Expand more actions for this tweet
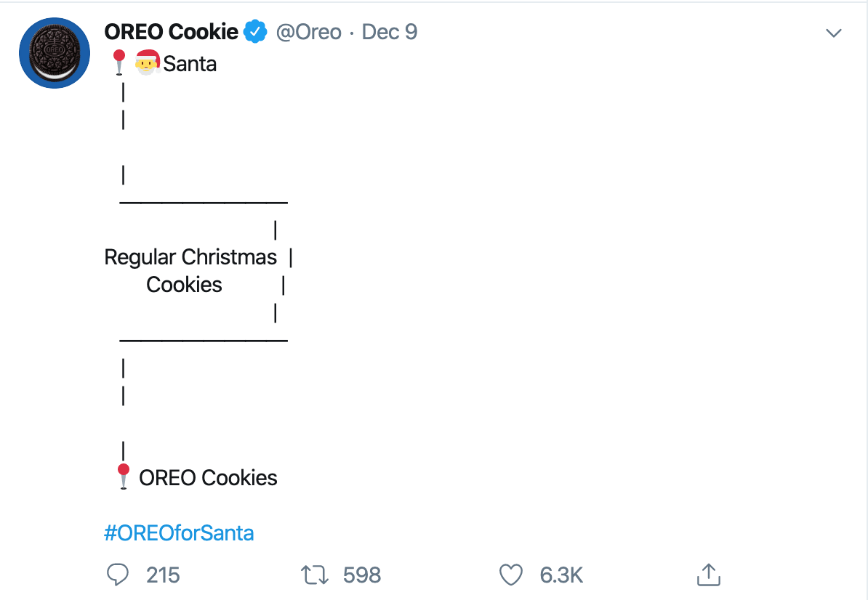 pos(833,32)
